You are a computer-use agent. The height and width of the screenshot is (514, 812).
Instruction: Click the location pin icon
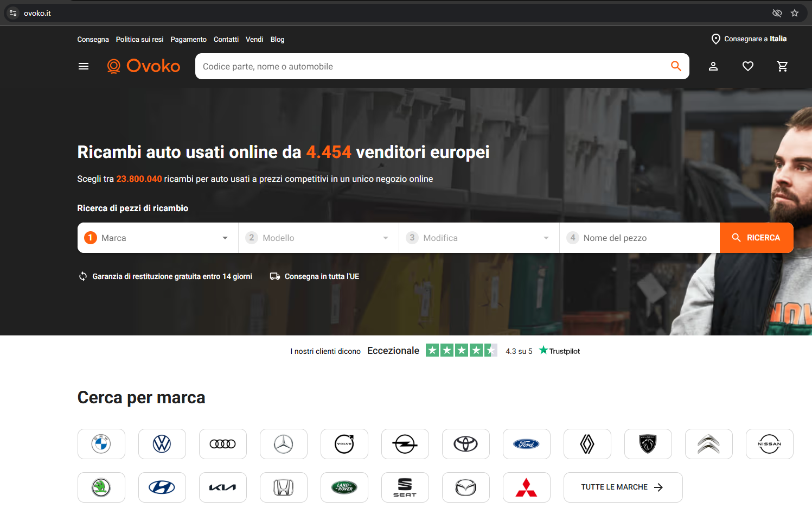pyautogui.click(x=716, y=39)
